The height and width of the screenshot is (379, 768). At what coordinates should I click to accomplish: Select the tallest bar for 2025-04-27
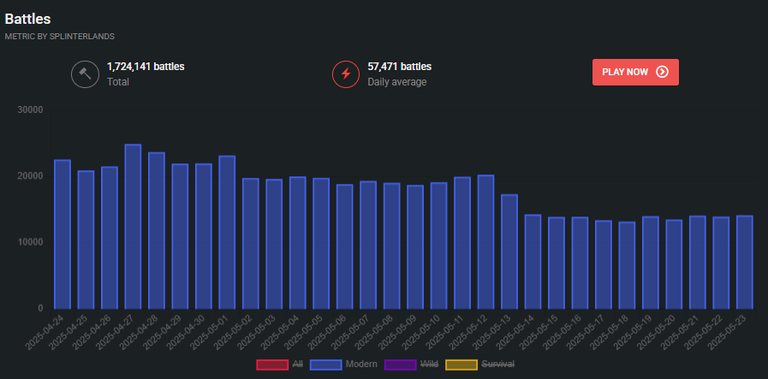tap(133, 227)
